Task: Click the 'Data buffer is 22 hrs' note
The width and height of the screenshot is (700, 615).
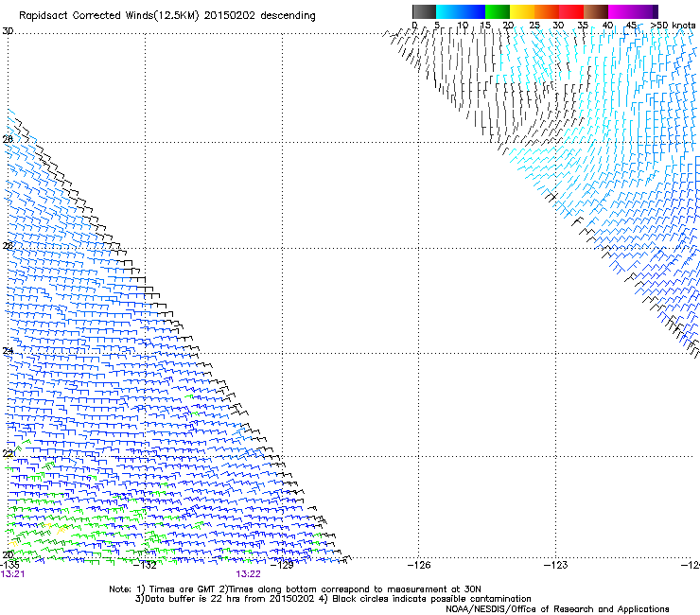Action: 224,599
